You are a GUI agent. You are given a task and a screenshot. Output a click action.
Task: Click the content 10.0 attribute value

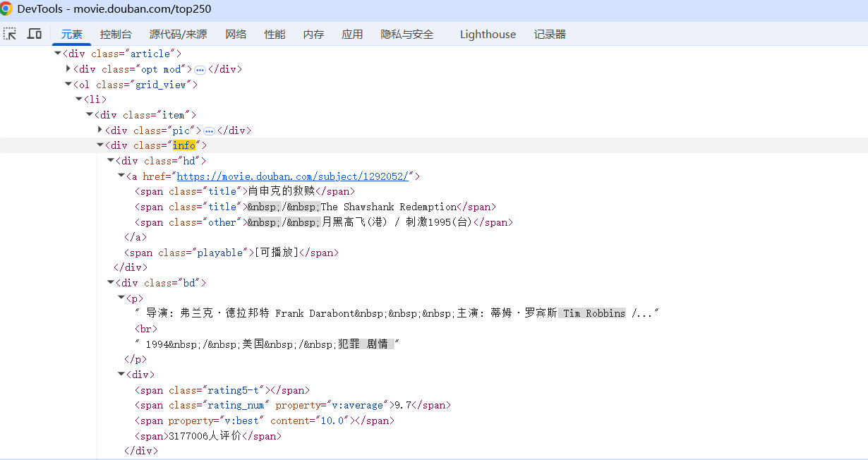[x=332, y=420]
